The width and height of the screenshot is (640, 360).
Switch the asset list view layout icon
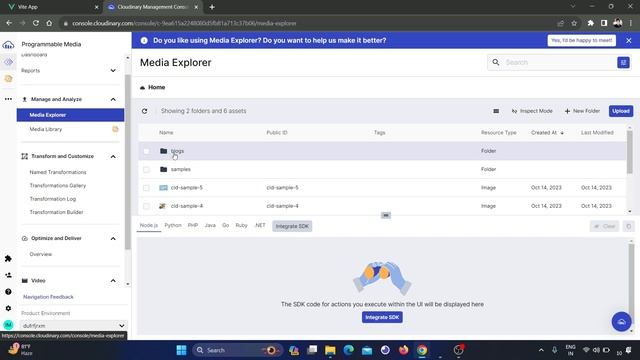(x=496, y=111)
